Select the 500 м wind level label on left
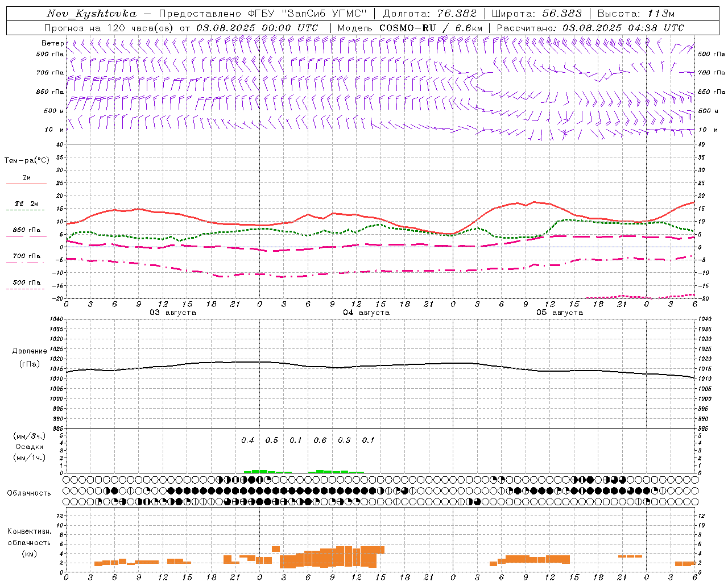This screenshot has height=582, width=728. pos(55,111)
